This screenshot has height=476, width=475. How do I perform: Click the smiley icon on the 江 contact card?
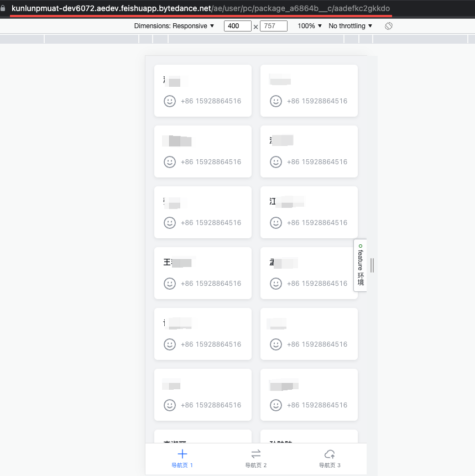tap(275, 222)
